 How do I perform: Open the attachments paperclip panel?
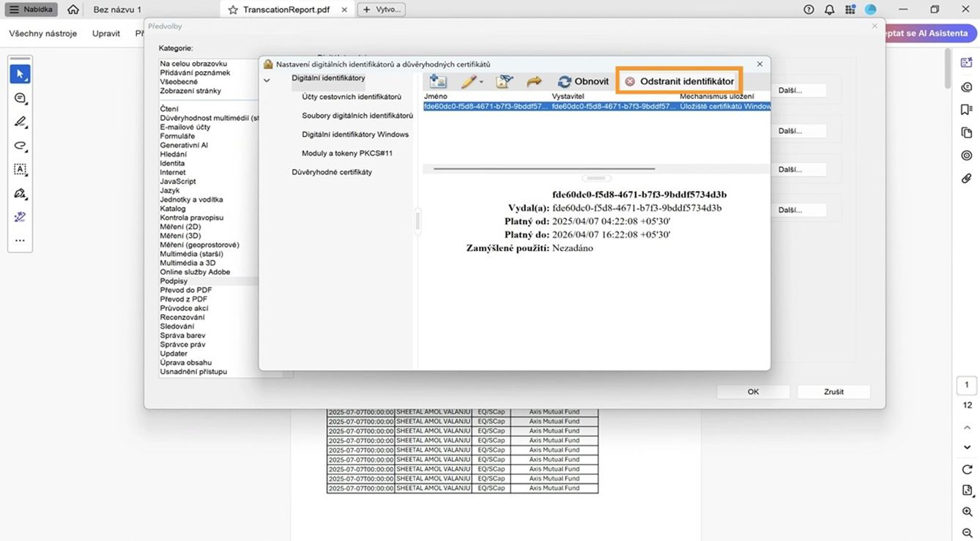point(966,179)
